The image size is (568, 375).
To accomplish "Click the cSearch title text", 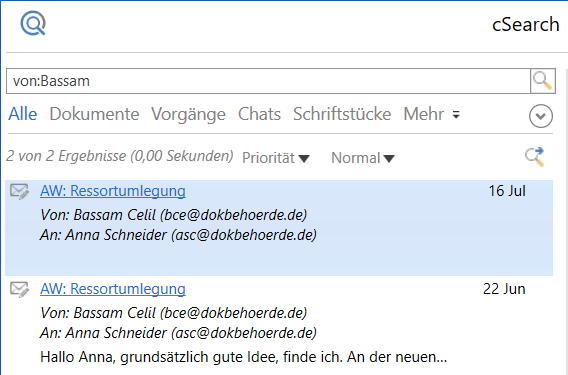I will point(526,25).
